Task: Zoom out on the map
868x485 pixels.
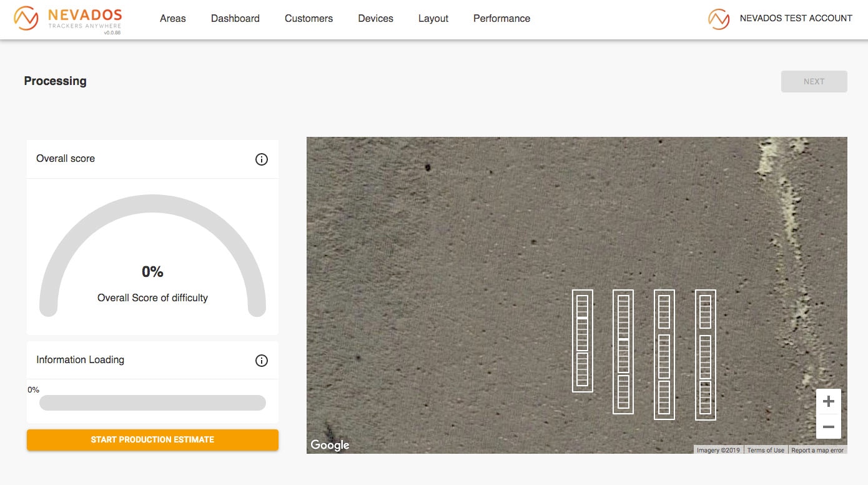Action: 829,427
